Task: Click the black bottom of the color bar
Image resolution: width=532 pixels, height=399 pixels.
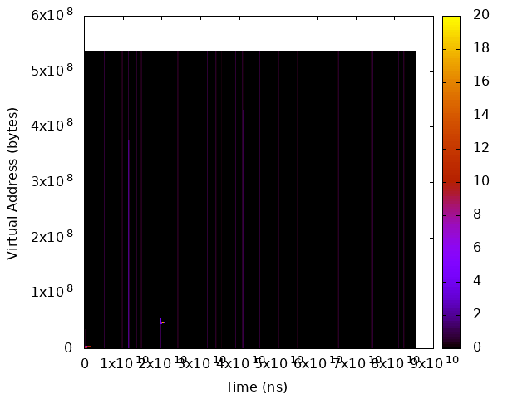Action: click(451, 343)
